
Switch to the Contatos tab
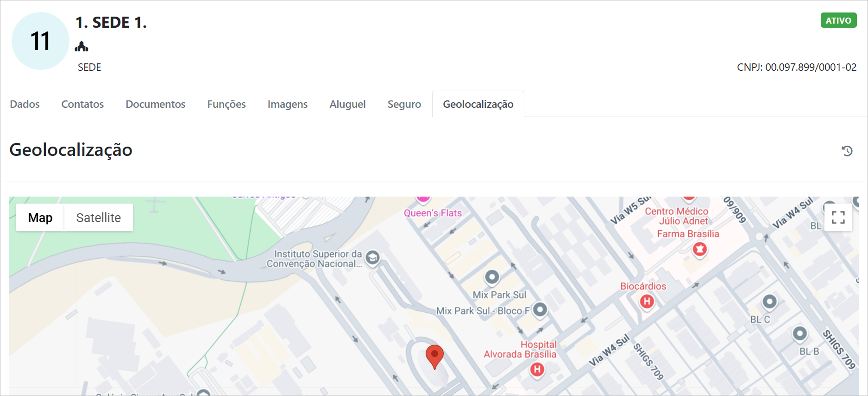[x=82, y=104]
